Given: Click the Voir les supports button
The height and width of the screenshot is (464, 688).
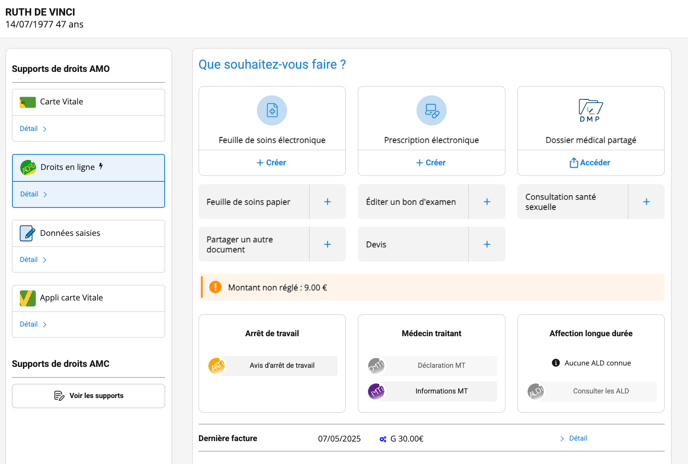Looking at the screenshot, I should [89, 396].
